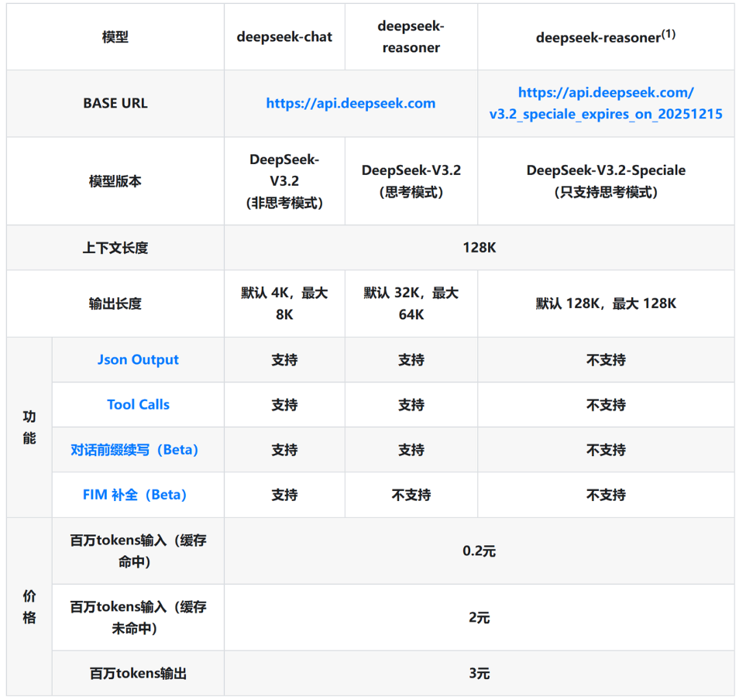Select the 3元 price value

pyautogui.click(x=479, y=673)
